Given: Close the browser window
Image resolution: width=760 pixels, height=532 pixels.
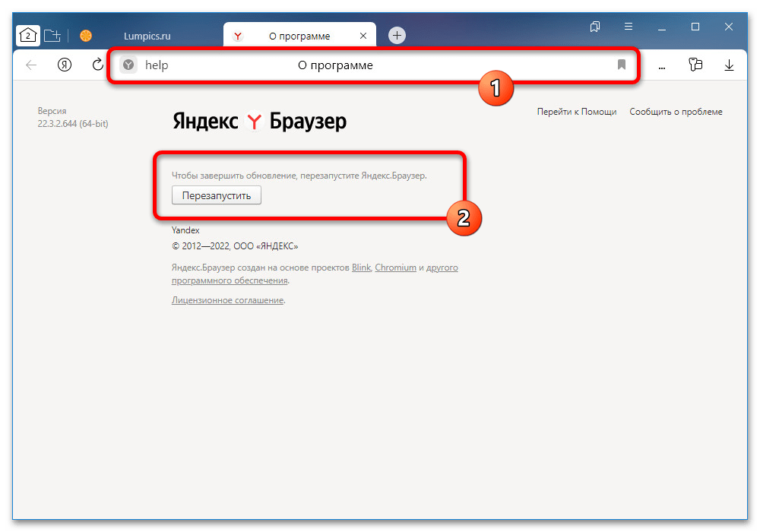Looking at the screenshot, I should 729,27.
